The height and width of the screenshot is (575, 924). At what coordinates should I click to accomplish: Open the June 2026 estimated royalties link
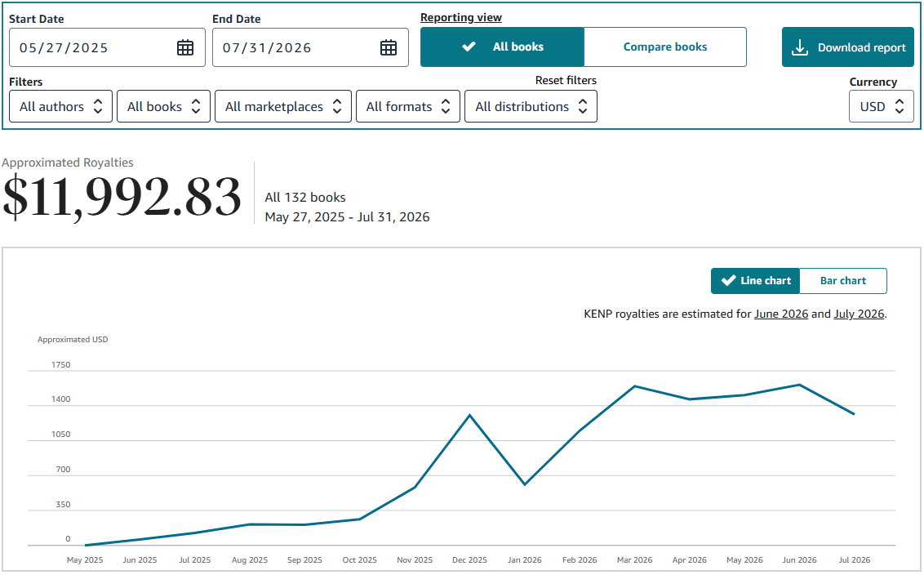click(x=781, y=314)
